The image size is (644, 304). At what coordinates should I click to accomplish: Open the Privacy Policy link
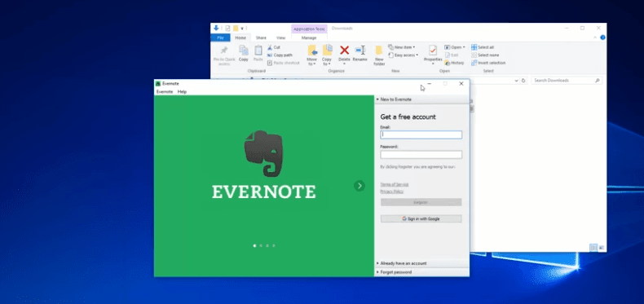coord(392,192)
